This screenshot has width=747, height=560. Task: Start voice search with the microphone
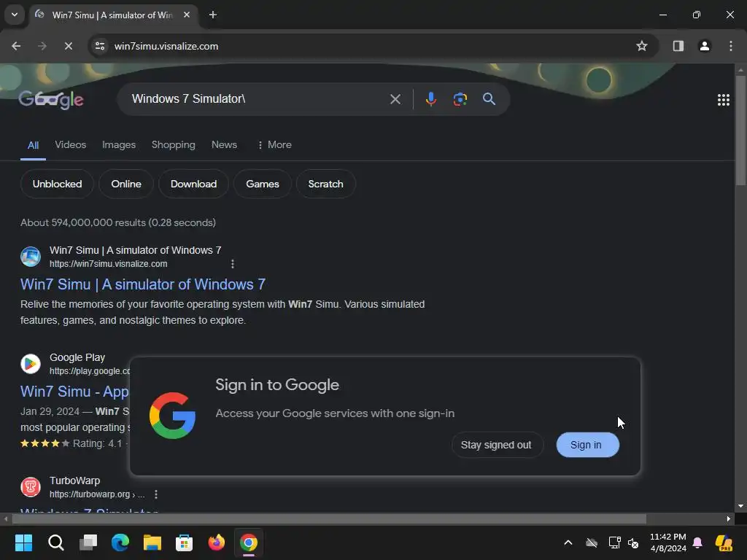pyautogui.click(x=430, y=99)
